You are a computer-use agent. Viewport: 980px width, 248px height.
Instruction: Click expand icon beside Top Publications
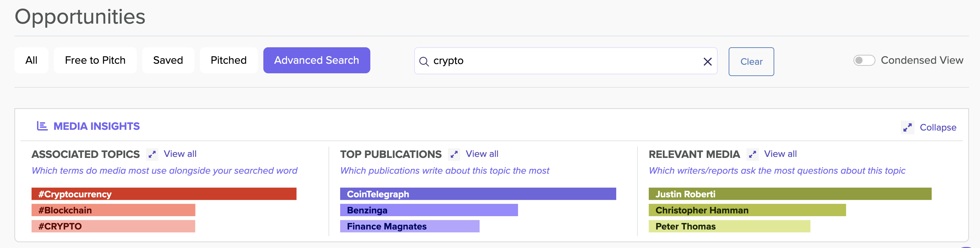pyautogui.click(x=454, y=154)
